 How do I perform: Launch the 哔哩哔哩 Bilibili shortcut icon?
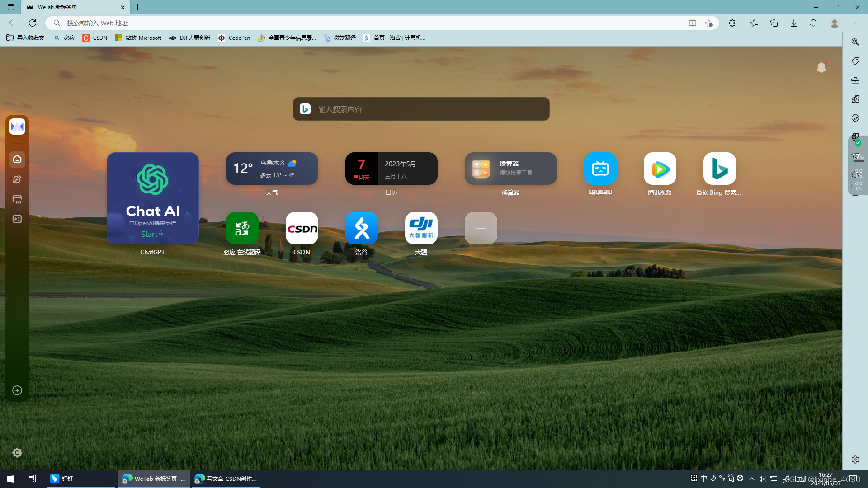tap(600, 169)
